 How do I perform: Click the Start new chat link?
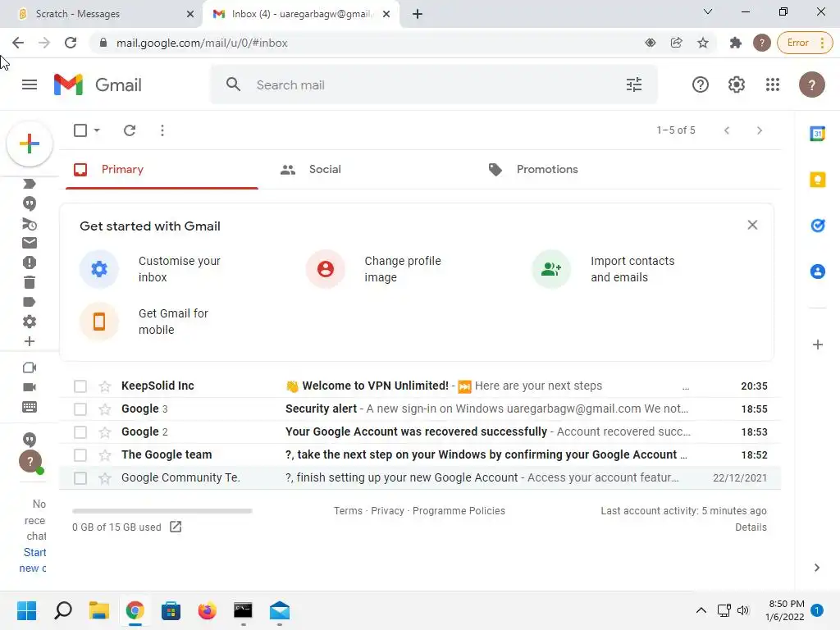[33, 560]
